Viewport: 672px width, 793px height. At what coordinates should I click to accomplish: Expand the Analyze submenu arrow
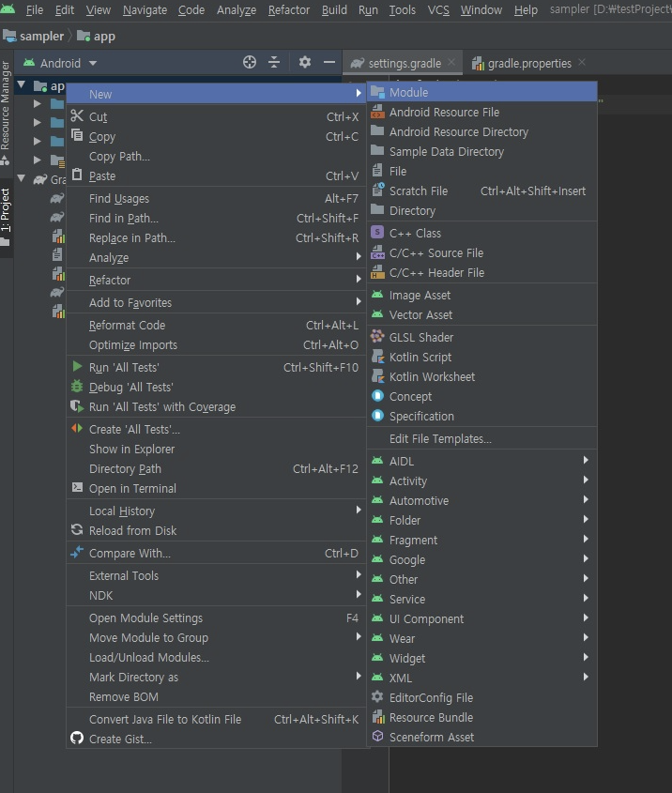(x=358, y=256)
